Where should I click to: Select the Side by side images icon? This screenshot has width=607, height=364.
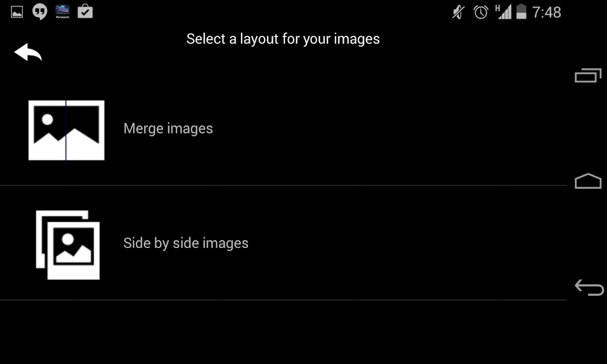coord(68,245)
